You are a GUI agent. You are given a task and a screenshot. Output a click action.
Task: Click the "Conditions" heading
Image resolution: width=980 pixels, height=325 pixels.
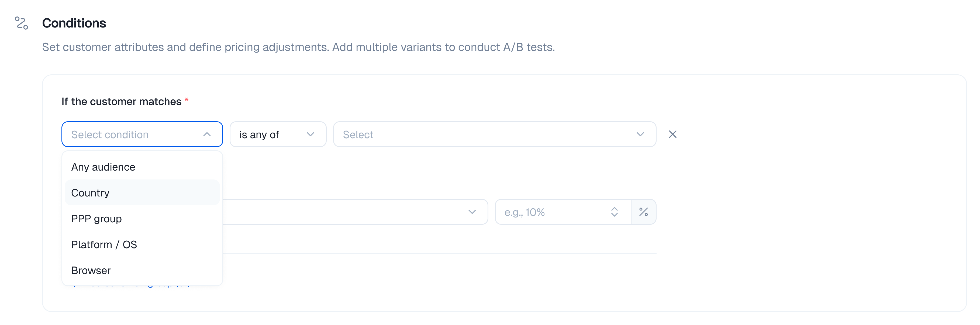74,23
